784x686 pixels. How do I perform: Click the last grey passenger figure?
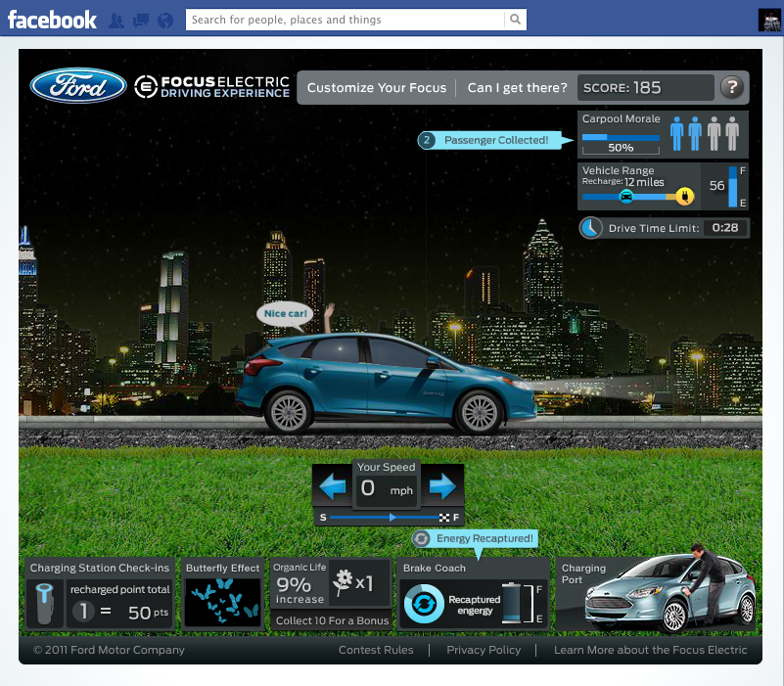click(x=732, y=133)
